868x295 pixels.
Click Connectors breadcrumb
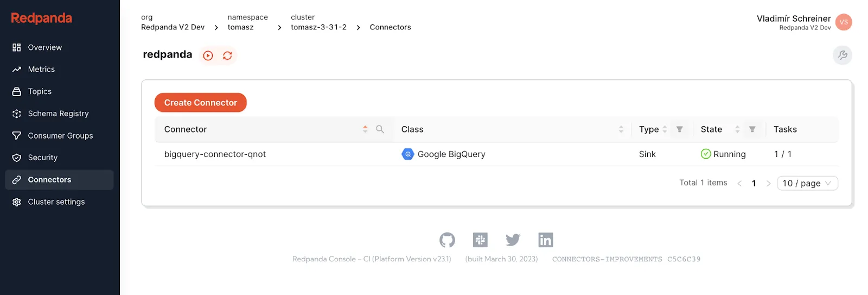(390, 27)
